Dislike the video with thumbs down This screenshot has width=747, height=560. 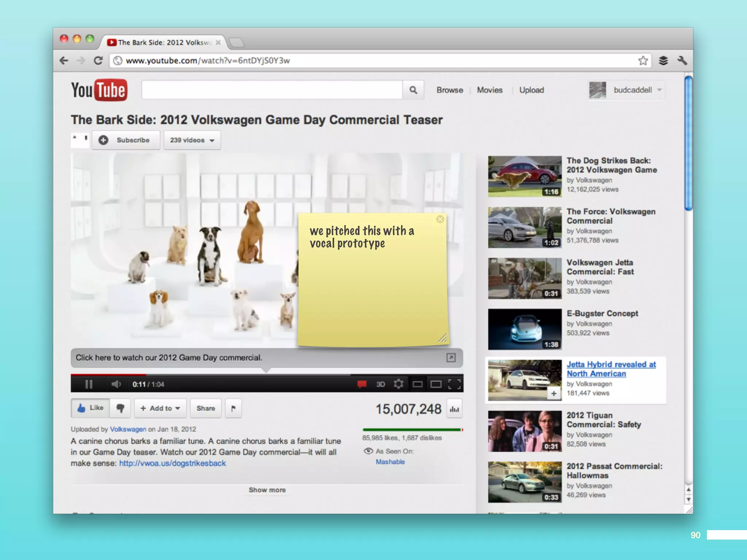pos(120,408)
